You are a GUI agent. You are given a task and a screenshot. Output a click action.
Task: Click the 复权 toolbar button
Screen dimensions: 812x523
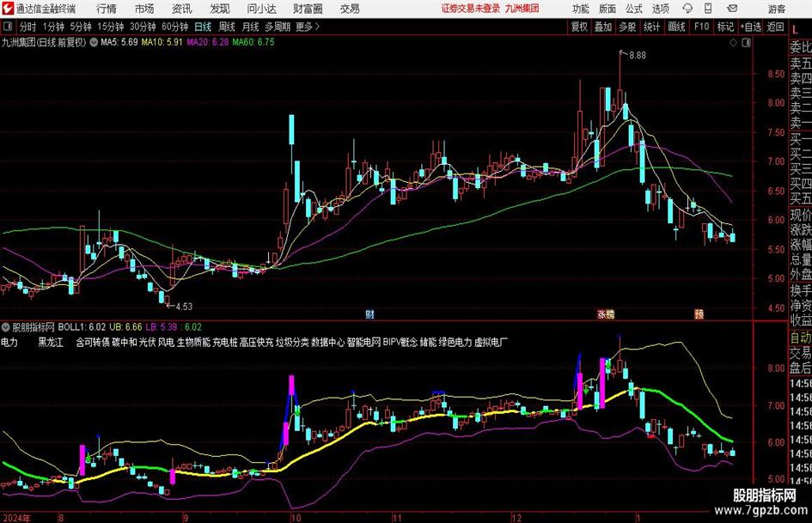(x=579, y=27)
